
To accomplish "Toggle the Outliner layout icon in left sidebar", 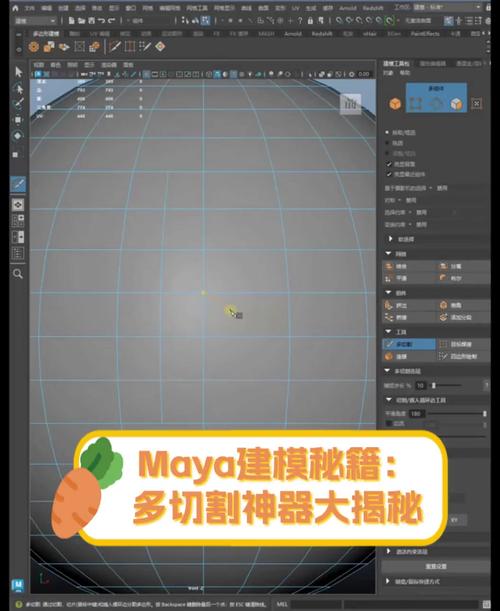I will click(18, 254).
